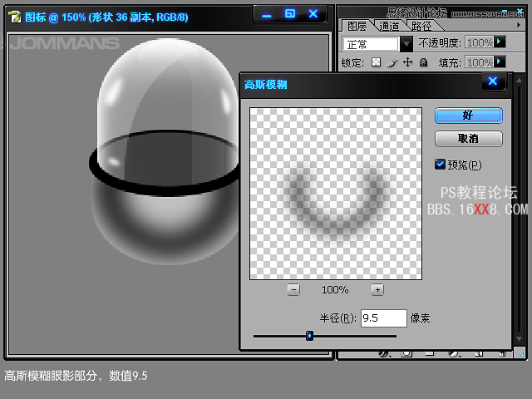Switch to the 路径 paths tab
Screen dimensions: 532x399
click(x=420, y=26)
